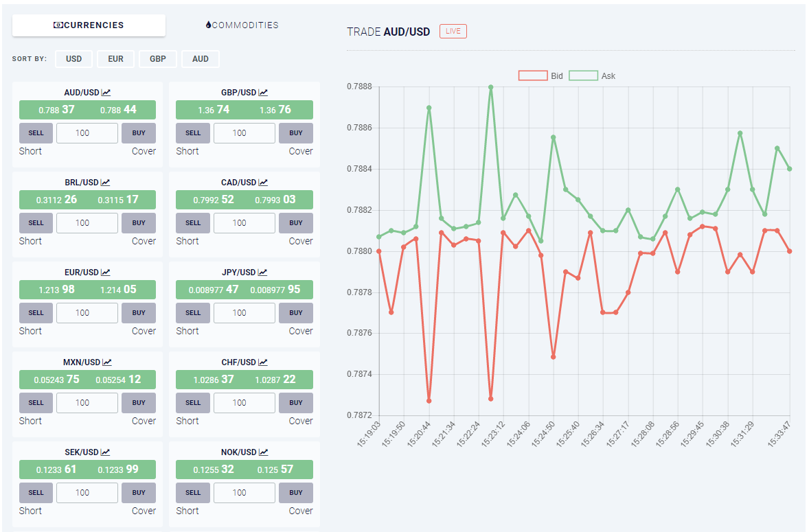Switch to the CURRENCIES tab
The width and height of the screenshot is (809, 532).
point(89,25)
